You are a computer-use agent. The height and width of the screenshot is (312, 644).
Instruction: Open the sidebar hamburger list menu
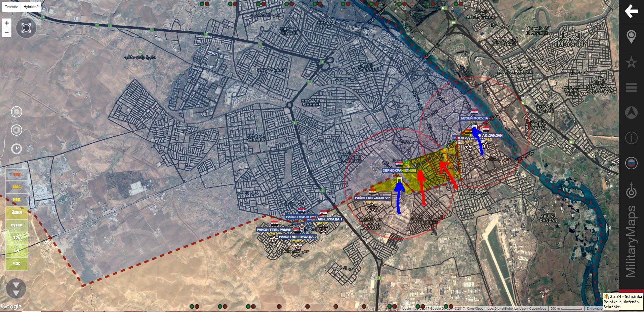(x=631, y=88)
